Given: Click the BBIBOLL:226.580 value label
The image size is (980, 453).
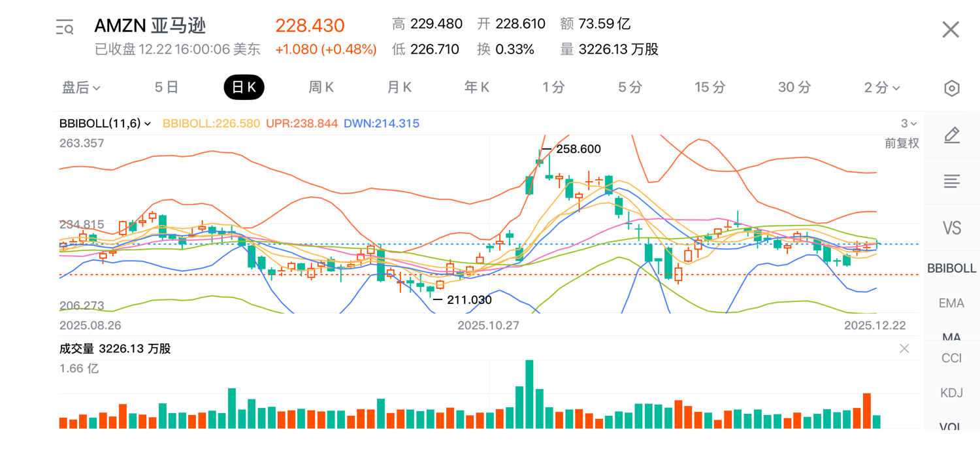Looking at the screenshot, I should tap(211, 124).
